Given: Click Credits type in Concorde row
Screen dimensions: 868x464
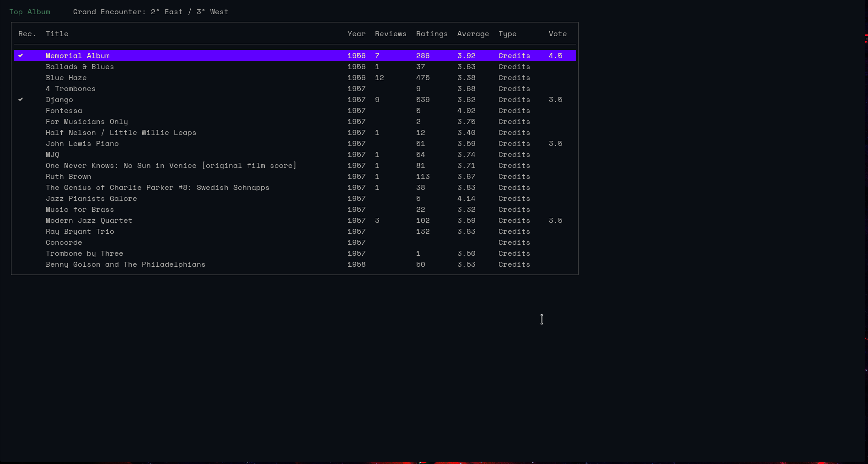Looking at the screenshot, I should (x=514, y=243).
